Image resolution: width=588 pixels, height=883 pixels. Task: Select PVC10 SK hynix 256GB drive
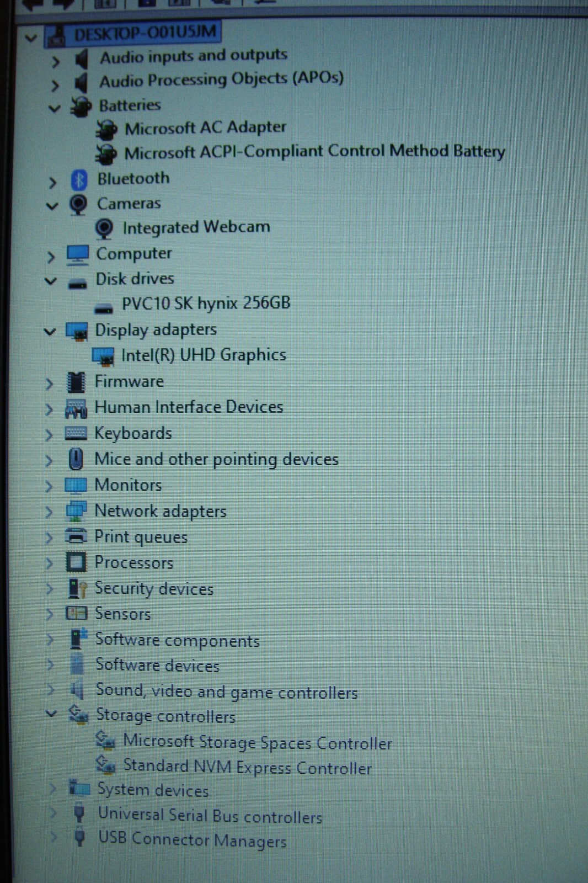[x=206, y=303]
